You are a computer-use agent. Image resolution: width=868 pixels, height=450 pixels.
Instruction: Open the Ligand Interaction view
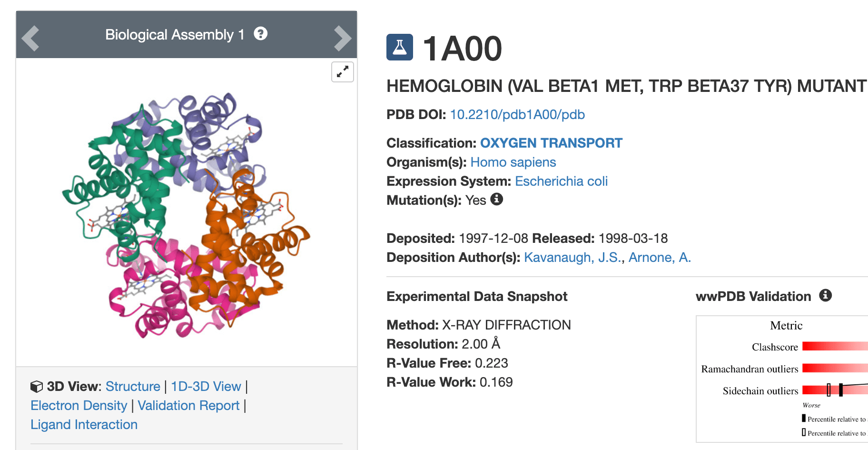[84, 424]
